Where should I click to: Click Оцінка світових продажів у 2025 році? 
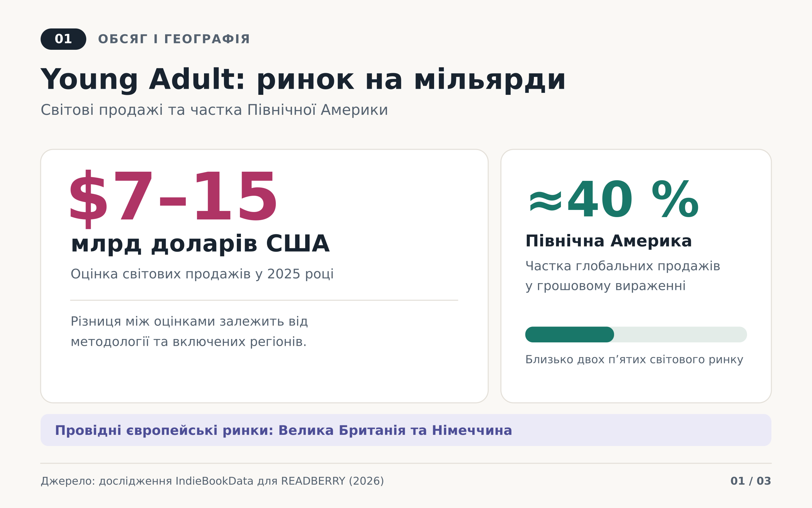pos(202,274)
